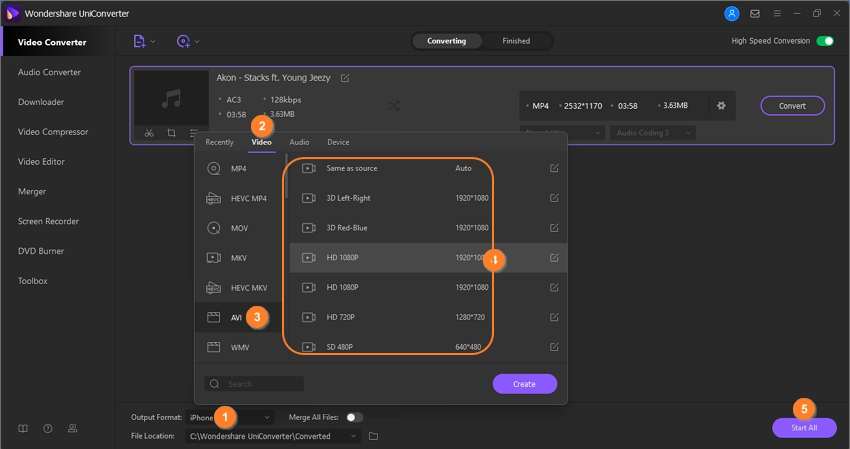Open output settings gear icon
This screenshot has width=850, height=449.
coord(721,106)
